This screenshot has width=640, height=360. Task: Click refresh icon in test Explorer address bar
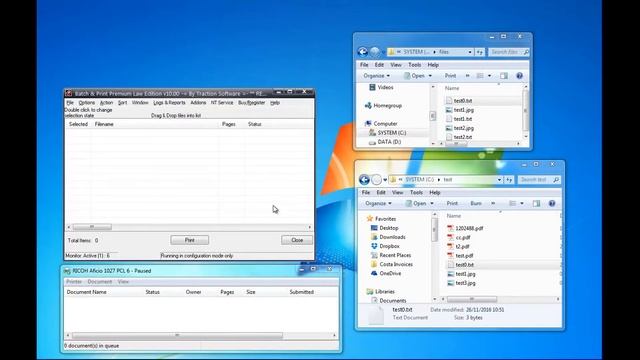[x=509, y=180]
